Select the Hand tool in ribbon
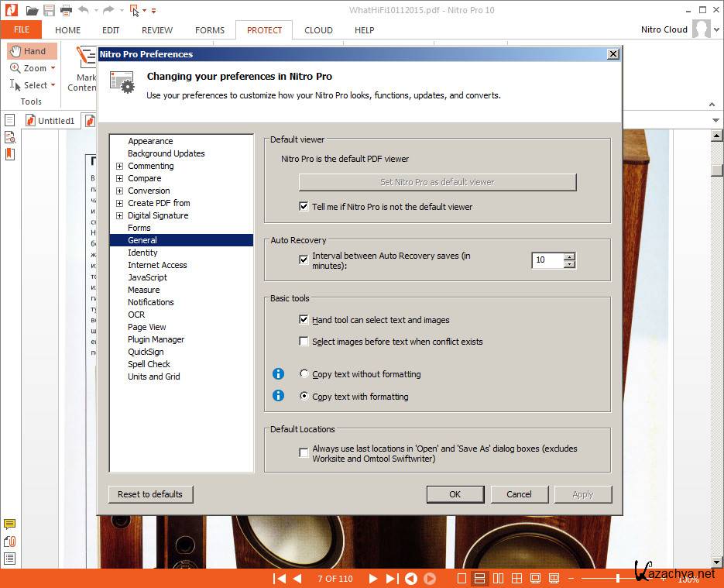 click(33, 51)
